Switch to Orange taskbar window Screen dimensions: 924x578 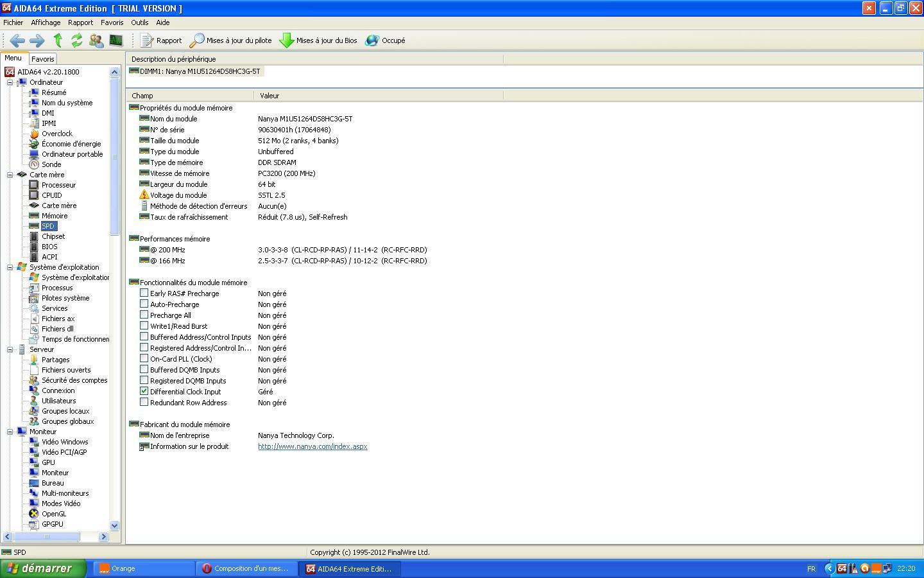144,569
